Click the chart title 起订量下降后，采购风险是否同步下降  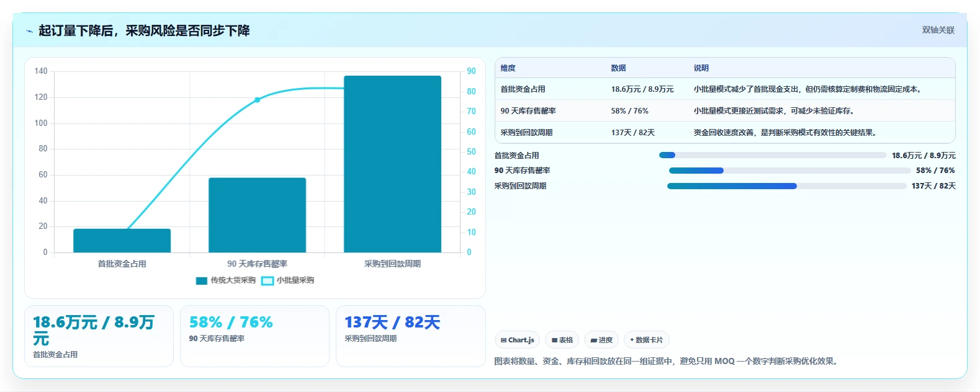144,30
